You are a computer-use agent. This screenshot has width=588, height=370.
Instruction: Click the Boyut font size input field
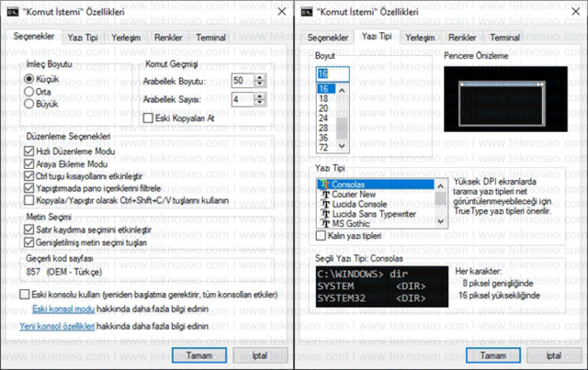tap(333, 73)
